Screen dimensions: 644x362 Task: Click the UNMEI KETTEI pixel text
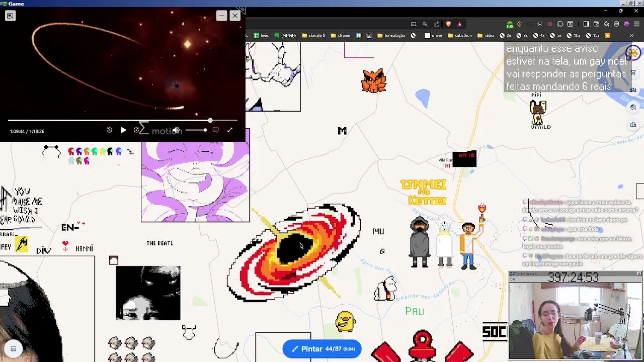click(423, 192)
